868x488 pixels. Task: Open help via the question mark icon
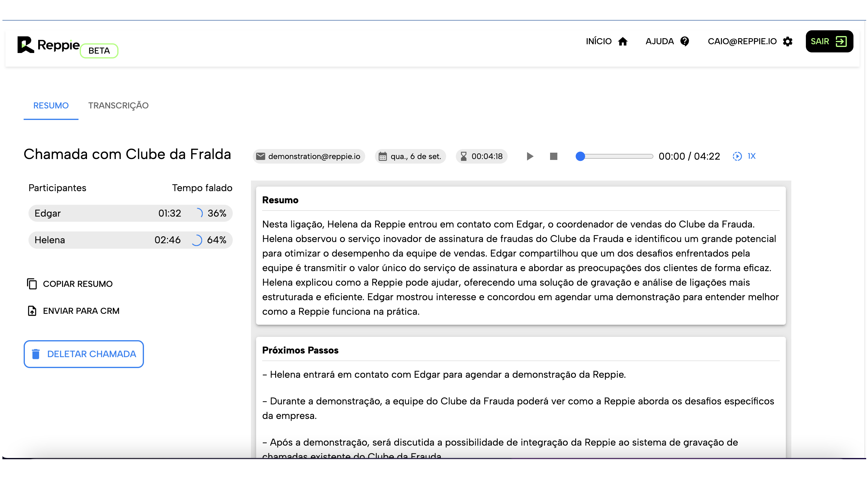[684, 41]
